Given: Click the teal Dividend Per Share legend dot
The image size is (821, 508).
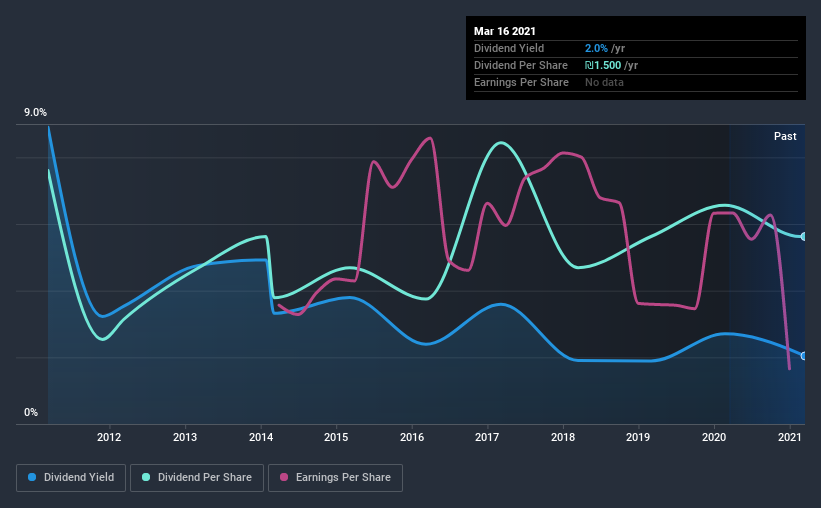Looking at the screenshot, I should click(146, 477).
